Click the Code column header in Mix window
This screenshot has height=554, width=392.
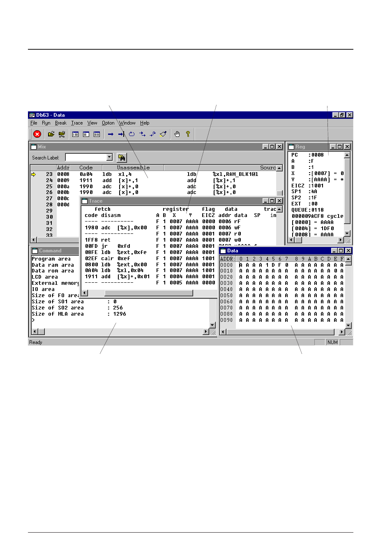click(86, 168)
